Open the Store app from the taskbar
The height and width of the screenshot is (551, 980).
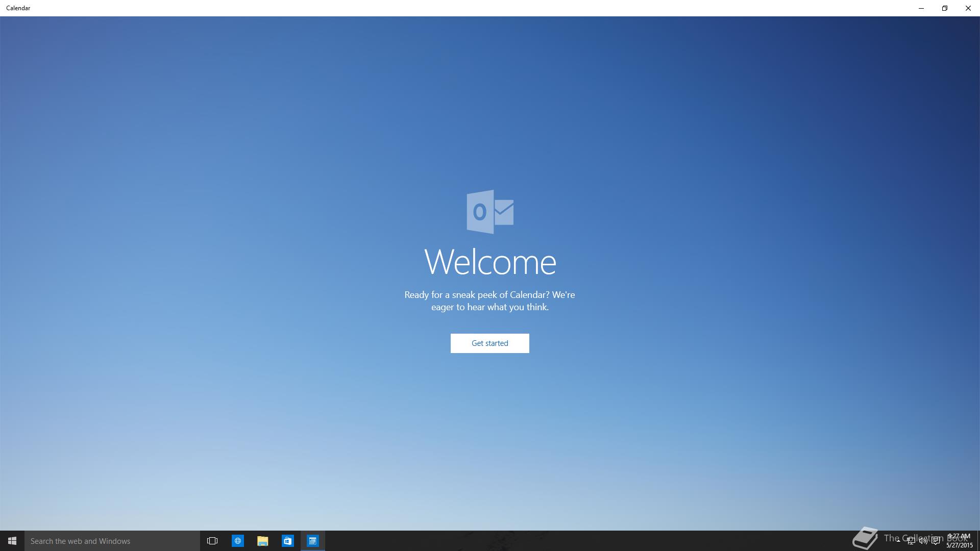click(287, 541)
